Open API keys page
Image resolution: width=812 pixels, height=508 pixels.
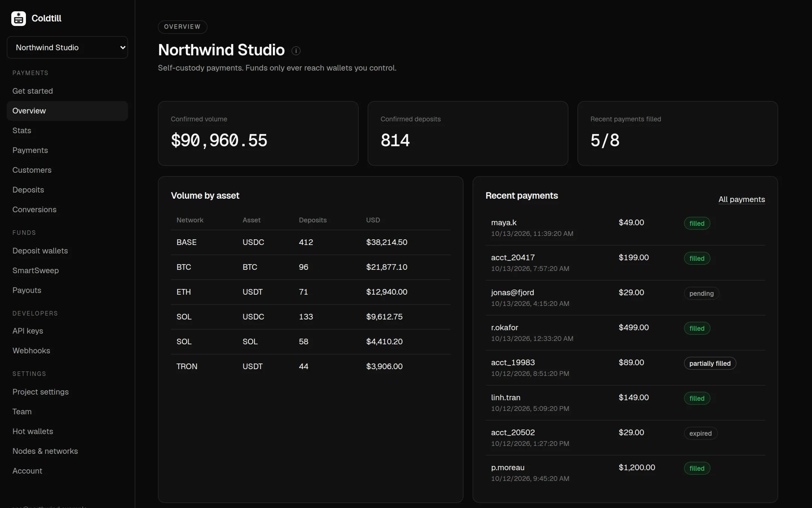point(67,331)
